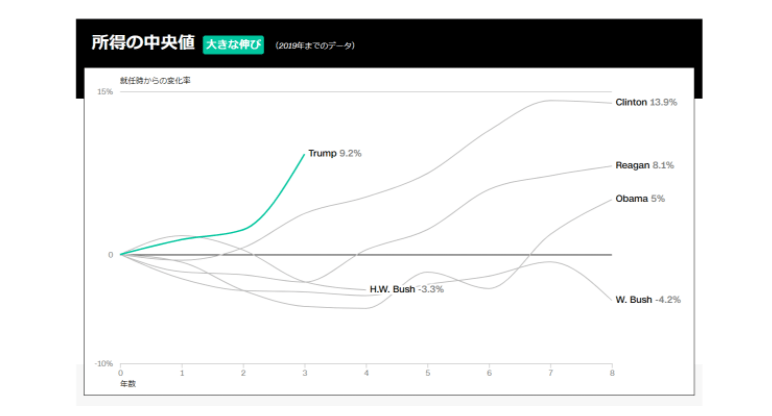Screen dimensions: 772x416
Task: Choose the H.W. Bush -3.3% label
Action: point(406,290)
